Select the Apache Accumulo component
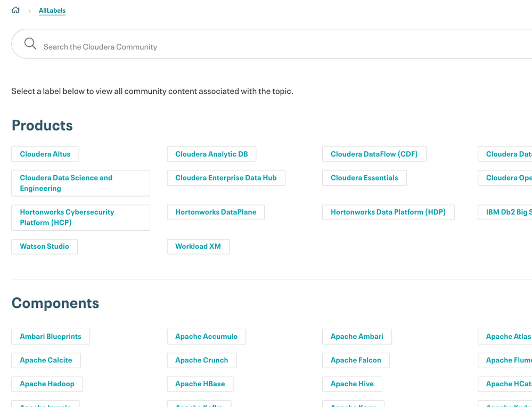532x407 pixels. pos(206,336)
